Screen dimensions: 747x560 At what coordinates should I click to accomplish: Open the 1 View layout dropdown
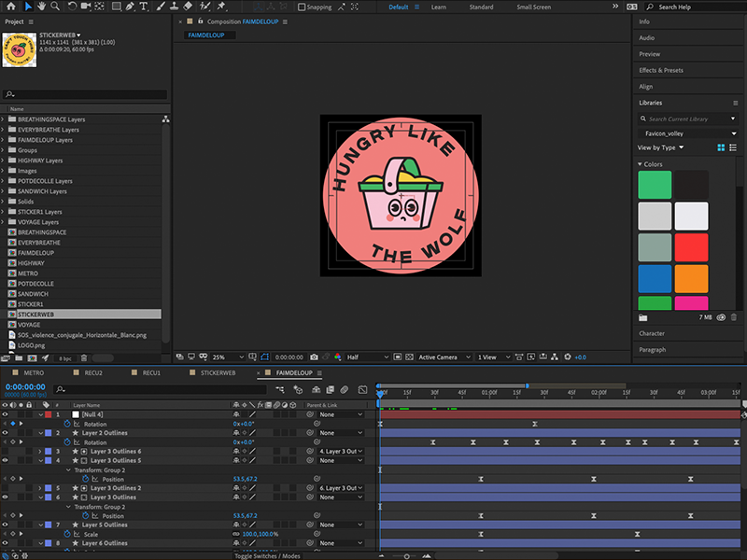click(494, 357)
